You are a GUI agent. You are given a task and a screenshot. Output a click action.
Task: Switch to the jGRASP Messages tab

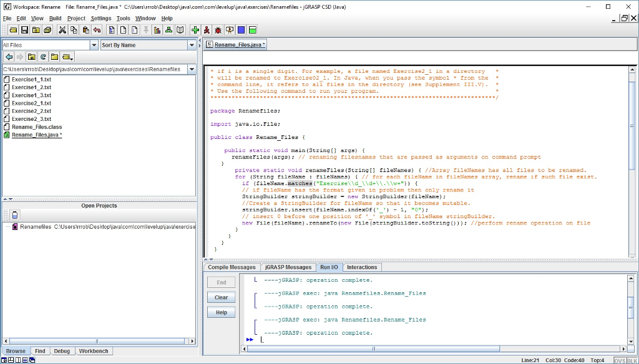288,267
